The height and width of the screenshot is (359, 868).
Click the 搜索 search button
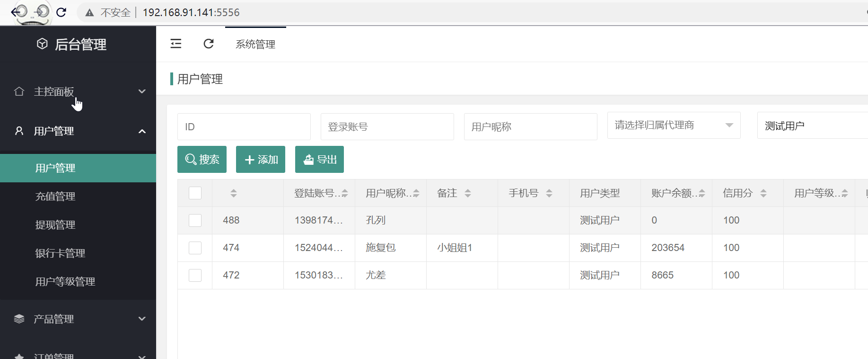click(202, 159)
